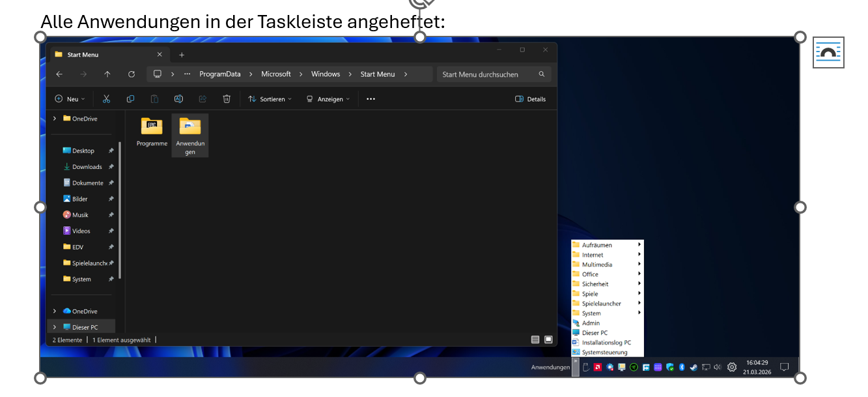Go up one folder level in Explorer
Image resolution: width=868 pixels, height=397 pixels.
[x=107, y=74]
